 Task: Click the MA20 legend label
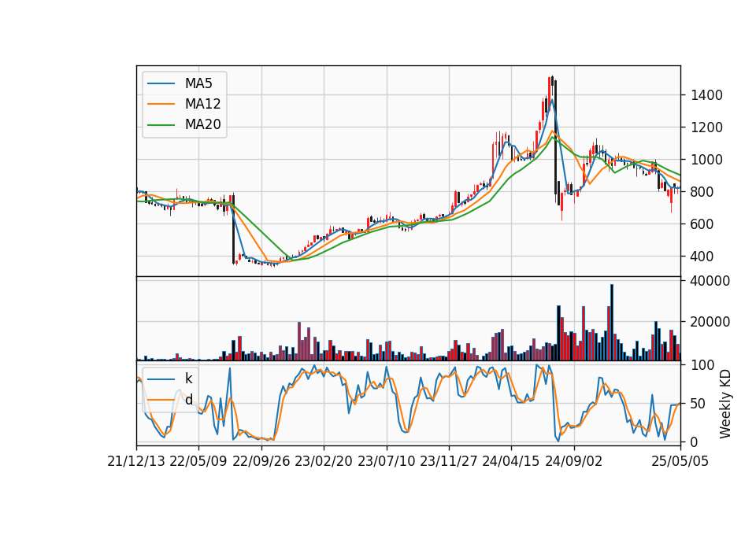point(202,125)
